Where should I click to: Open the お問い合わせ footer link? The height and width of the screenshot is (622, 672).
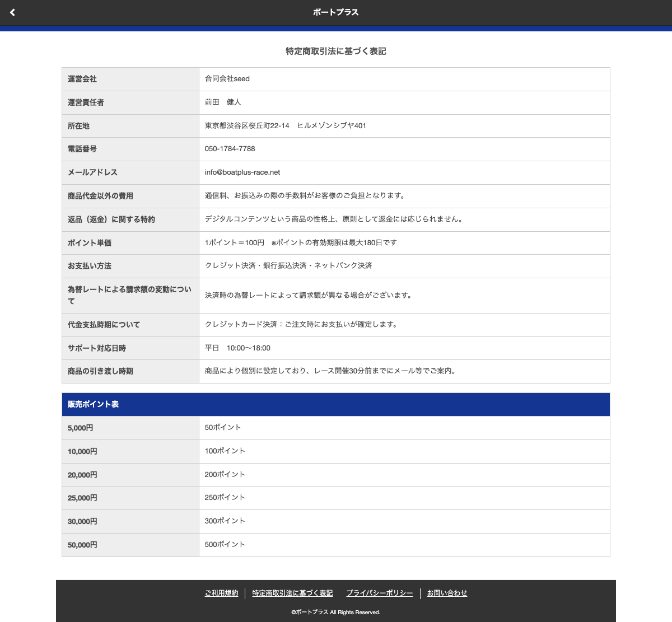tap(447, 593)
